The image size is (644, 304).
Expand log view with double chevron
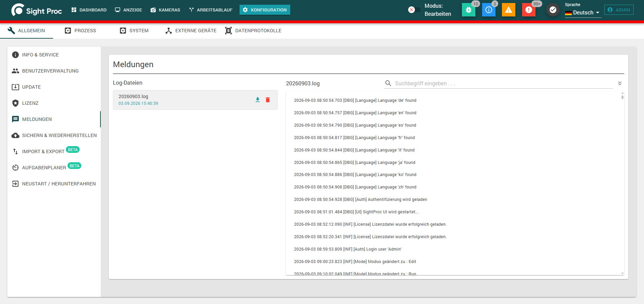coord(620,83)
